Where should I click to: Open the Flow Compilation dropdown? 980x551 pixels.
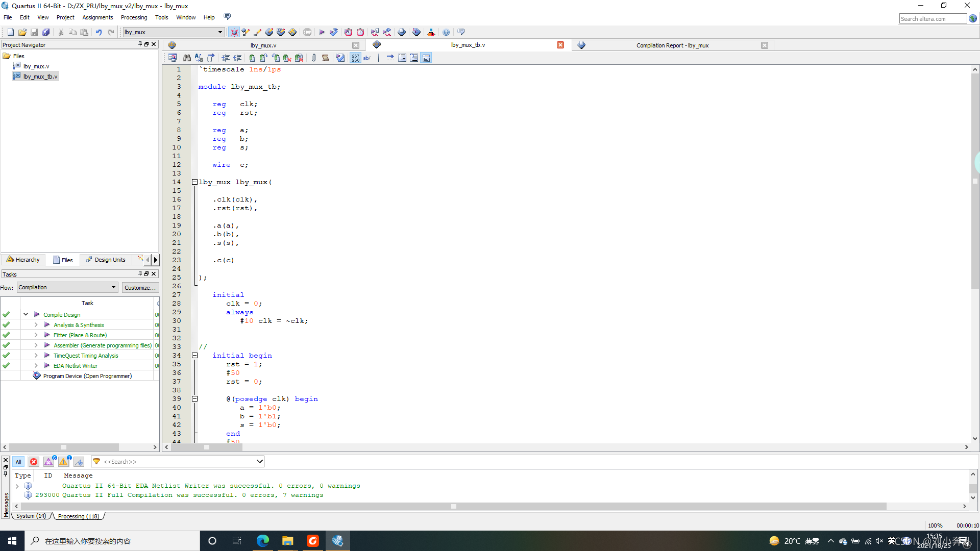pyautogui.click(x=67, y=287)
